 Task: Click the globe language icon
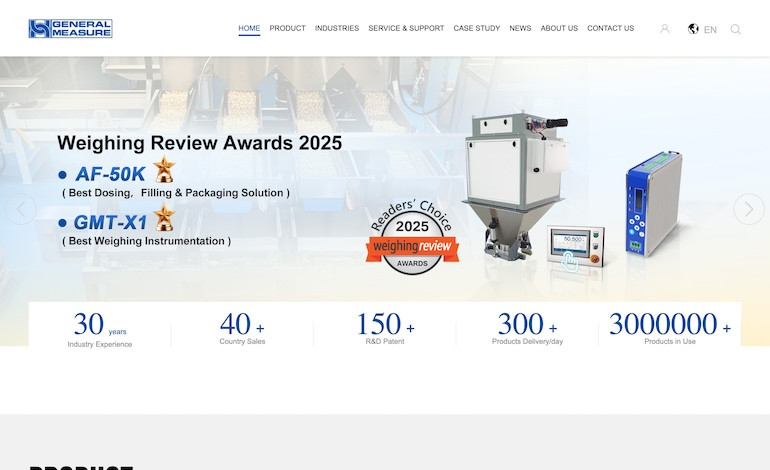(x=693, y=28)
